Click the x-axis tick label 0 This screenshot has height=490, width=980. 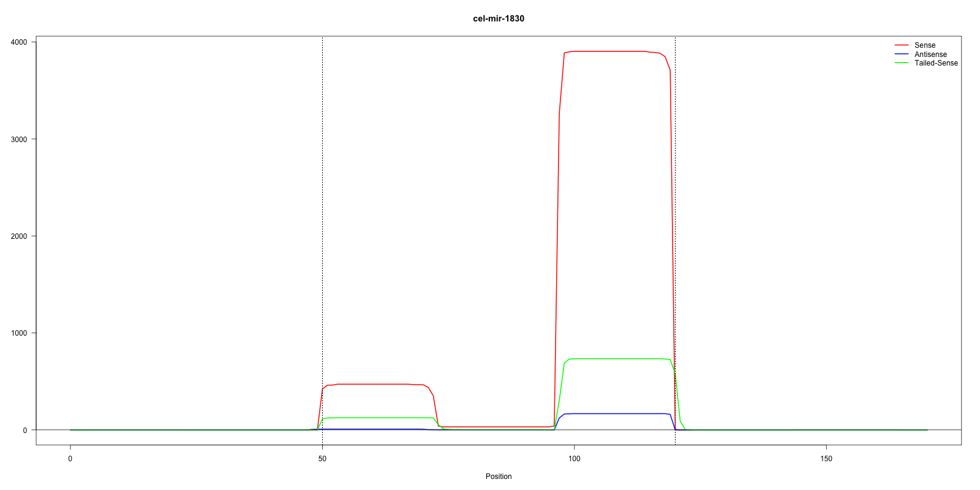[x=70, y=459]
